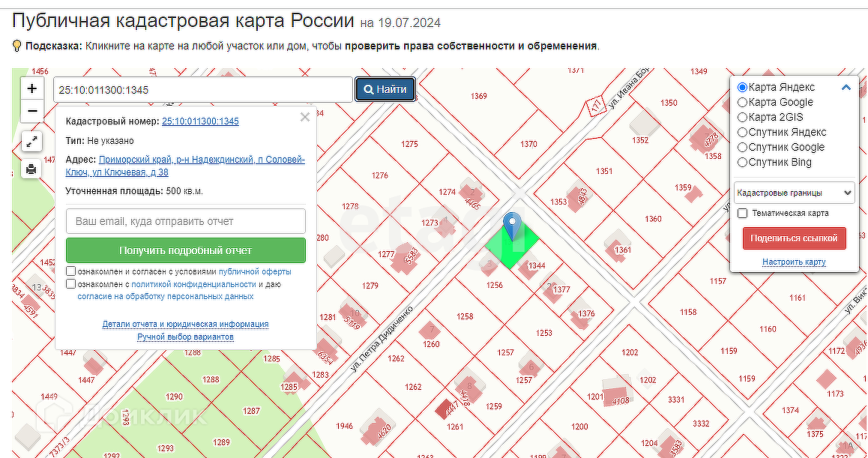Select parcel 1161 on the map
The width and height of the screenshot is (868, 458).
(x=798, y=298)
